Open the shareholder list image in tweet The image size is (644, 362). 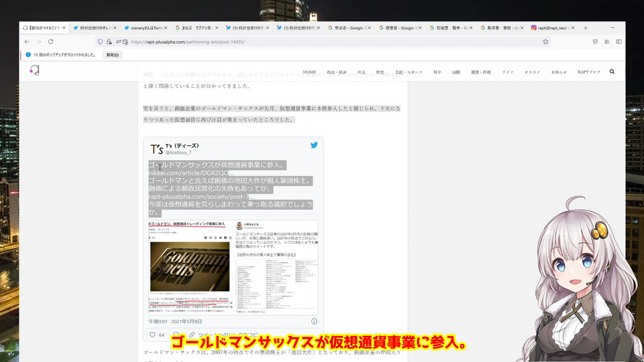pos(276,267)
